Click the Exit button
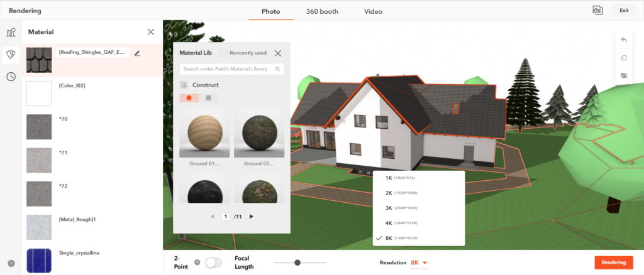The width and height of the screenshot is (644, 275). click(623, 11)
